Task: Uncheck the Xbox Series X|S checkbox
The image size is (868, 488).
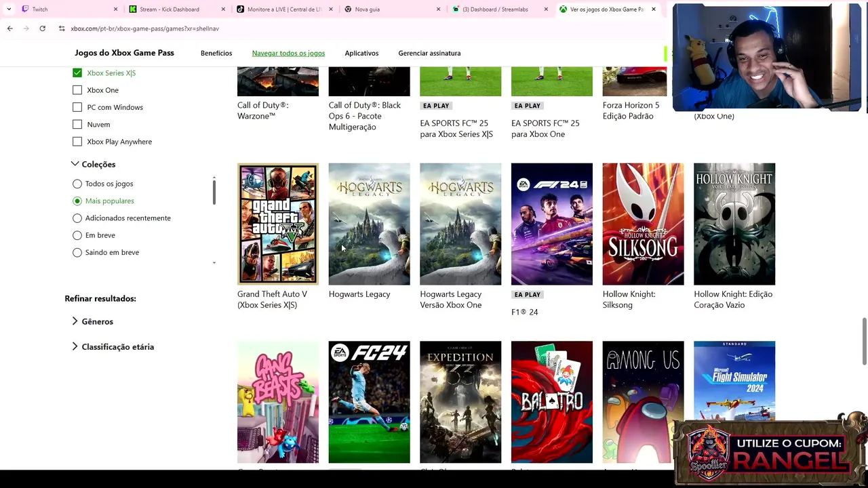Action: (77, 73)
